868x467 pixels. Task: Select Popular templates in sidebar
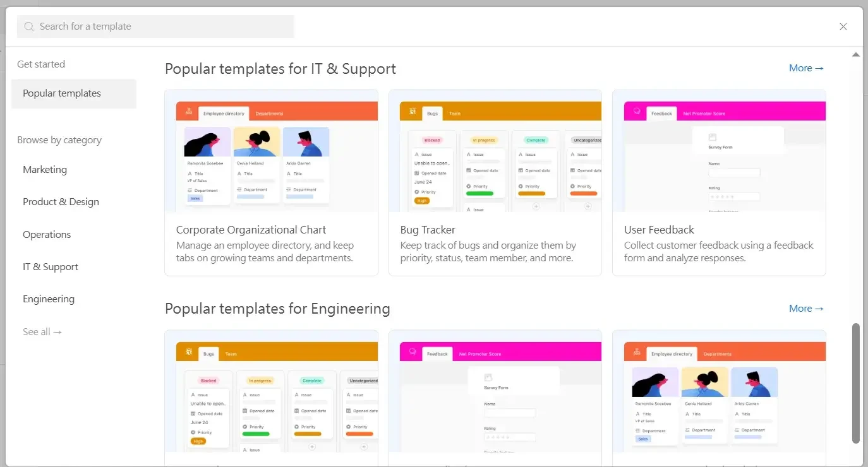click(62, 93)
